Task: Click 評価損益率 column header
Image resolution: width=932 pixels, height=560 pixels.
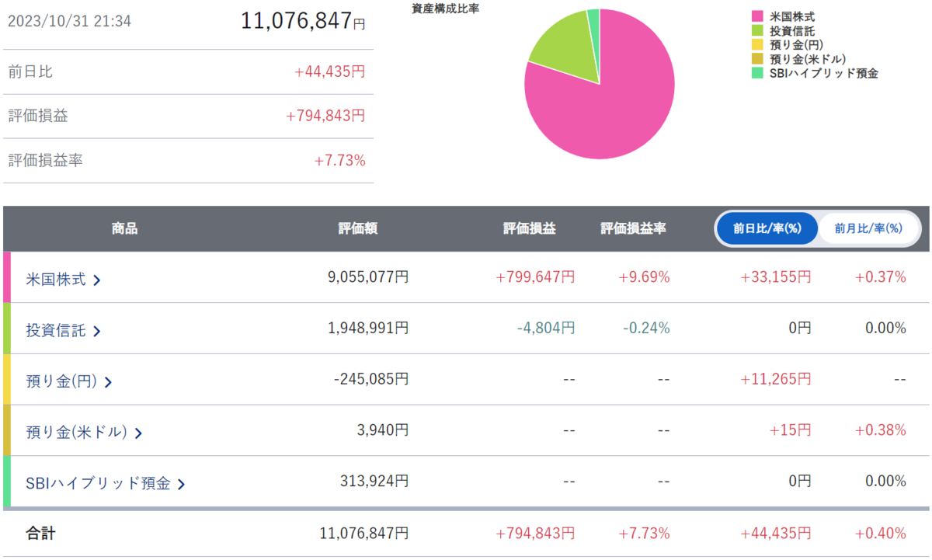Action: tap(633, 228)
